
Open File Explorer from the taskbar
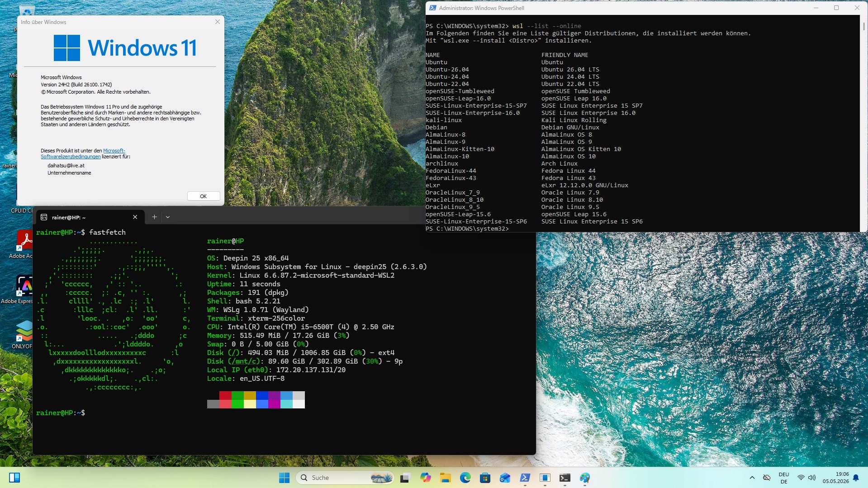(445, 478)
